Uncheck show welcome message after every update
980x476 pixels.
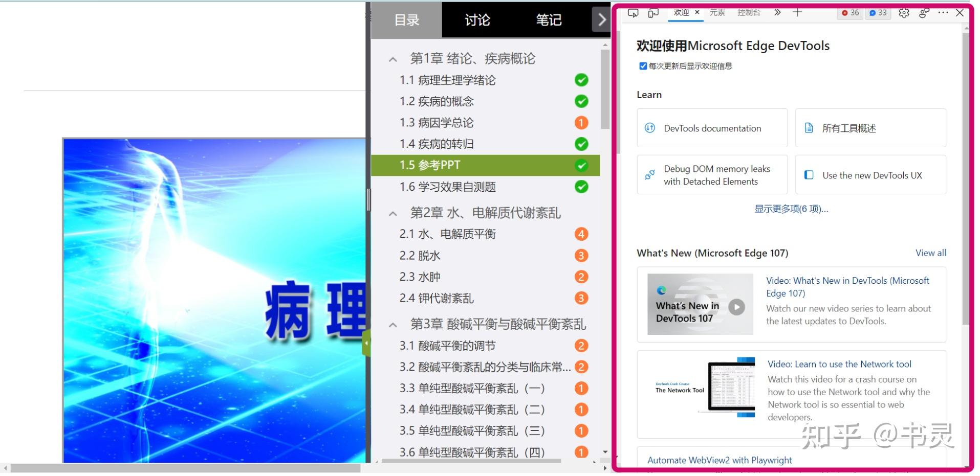pos(643,66)
